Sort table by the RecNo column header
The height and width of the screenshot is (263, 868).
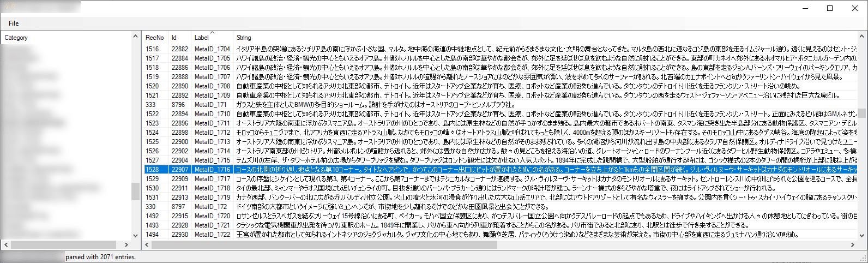(155, 38)
